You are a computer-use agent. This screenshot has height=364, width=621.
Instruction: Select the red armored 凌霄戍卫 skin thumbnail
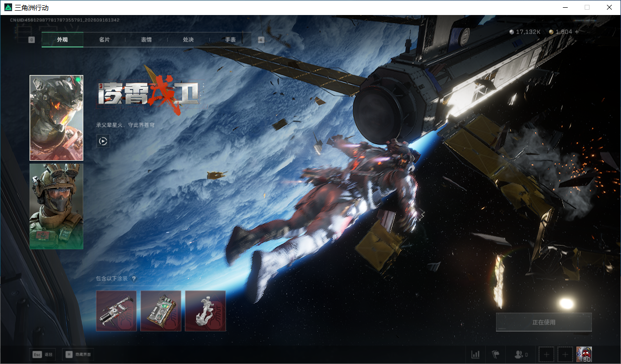(56, 118)
